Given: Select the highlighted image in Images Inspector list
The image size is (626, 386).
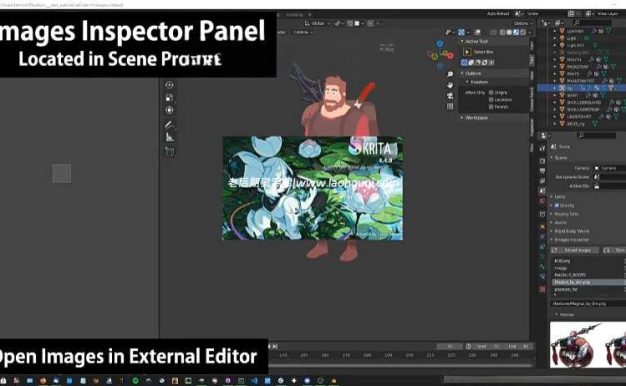Looking at the screenshot, I should pyautogui.click(x=588, y=282).
